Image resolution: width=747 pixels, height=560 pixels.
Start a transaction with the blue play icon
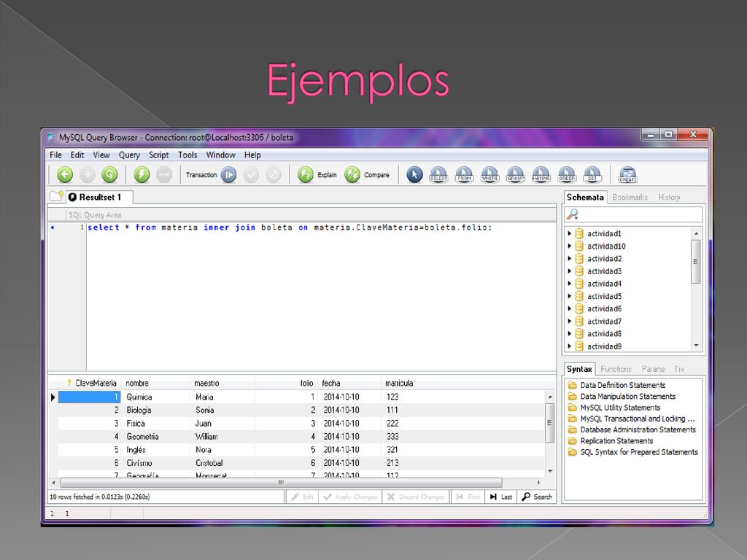228,175
